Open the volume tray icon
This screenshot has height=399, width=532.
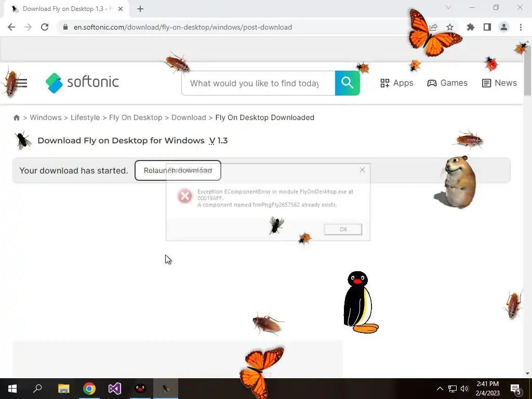[464, 389]
